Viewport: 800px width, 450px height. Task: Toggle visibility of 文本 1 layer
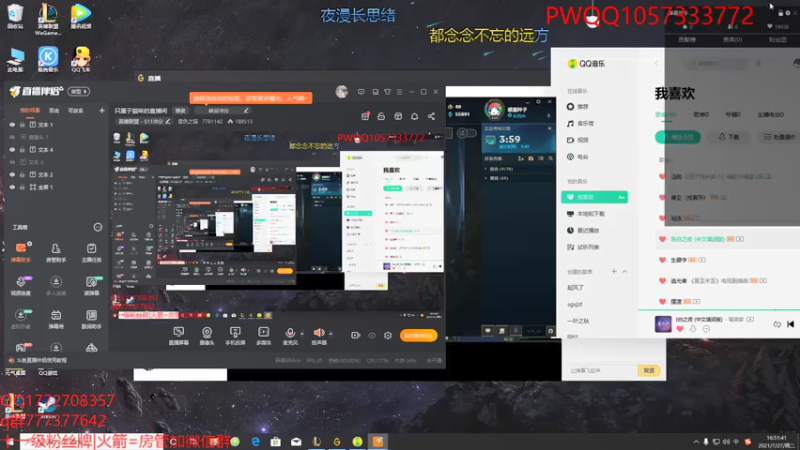[x=12, y=124]
